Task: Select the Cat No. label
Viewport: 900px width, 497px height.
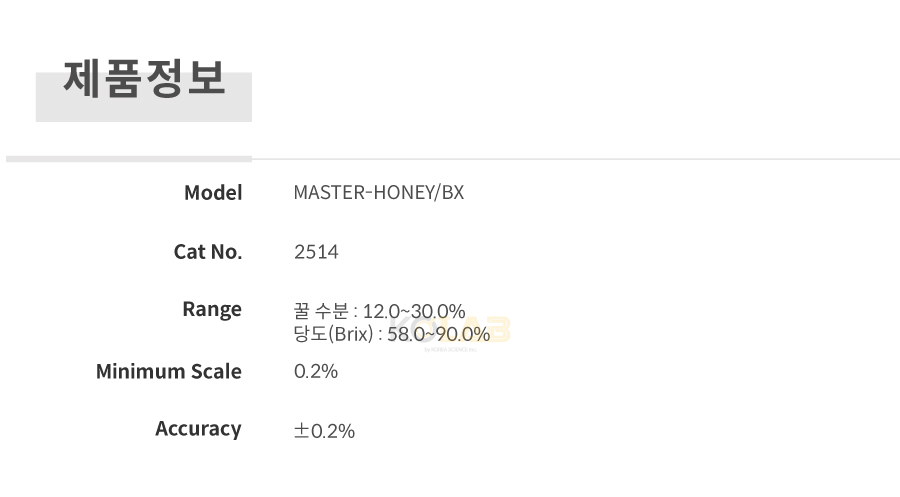Action: [208, 251]
